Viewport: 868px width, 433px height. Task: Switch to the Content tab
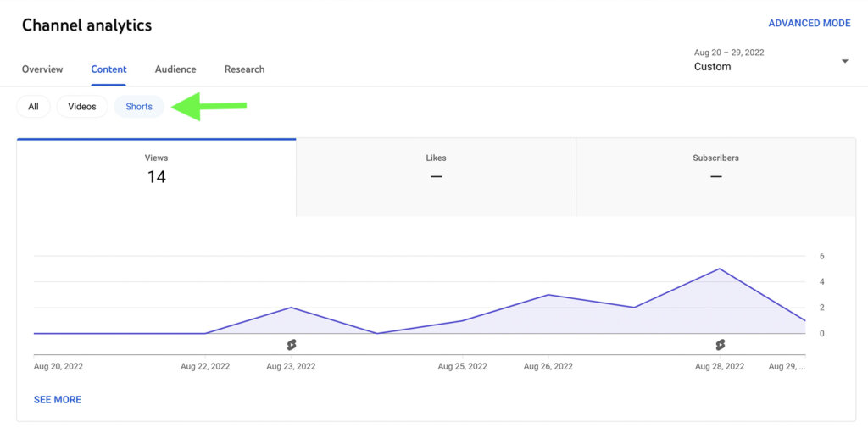coord(109,69)
